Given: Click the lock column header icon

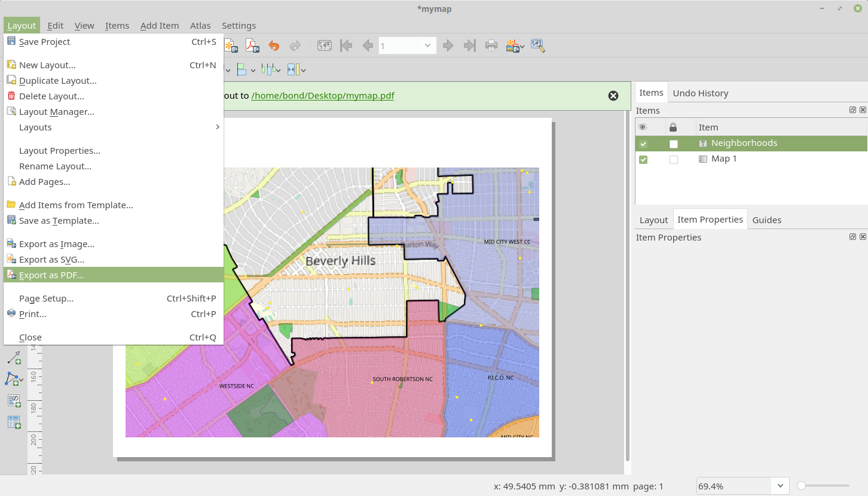Looking at the screenshot, I should (673, 127).
